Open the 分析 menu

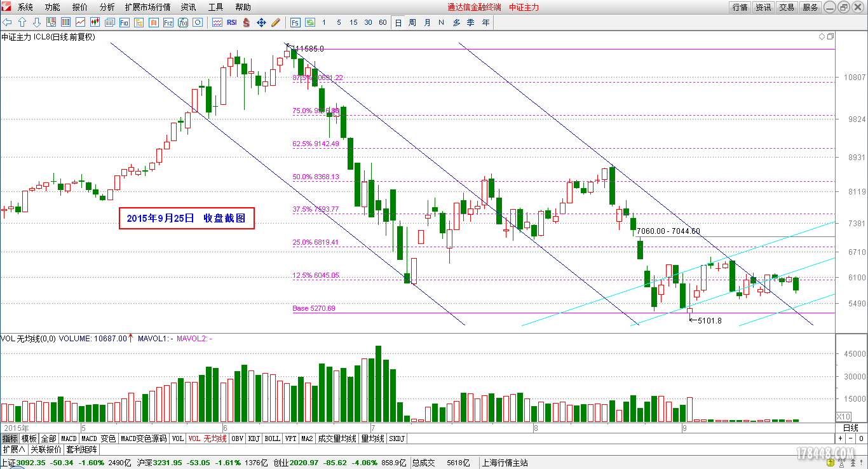107,7
